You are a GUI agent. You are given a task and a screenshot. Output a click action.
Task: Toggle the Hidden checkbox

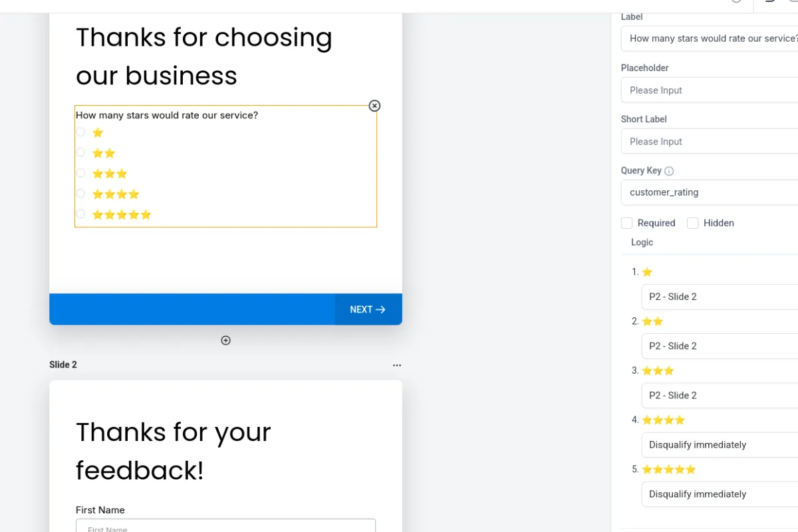pyautogui.click(x=692, y=223)
